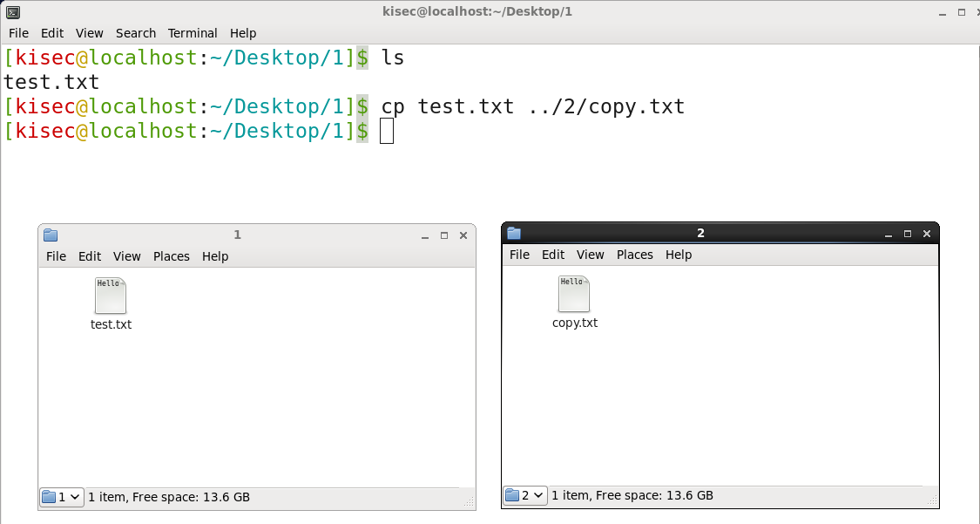The image size is (980, 524).
Task: Click the cp test.txt command text
Action: (x=533, y=106)
